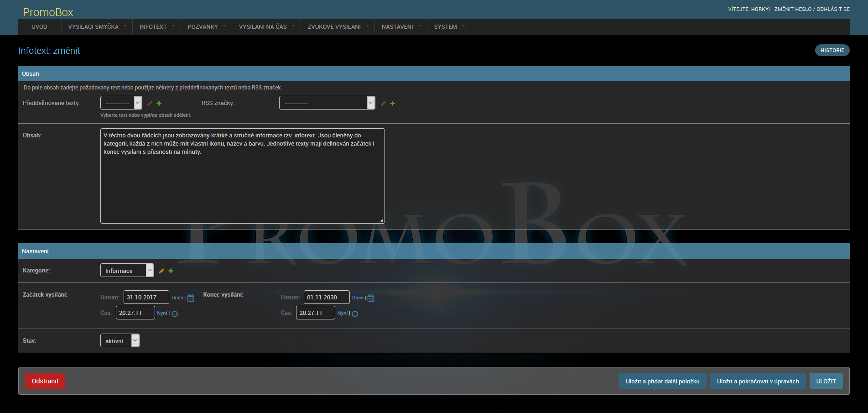Viewport: 868px width, 413px height.
Task: Expand the Předdefinované texty dropdown
Action: tap(121, 103)
